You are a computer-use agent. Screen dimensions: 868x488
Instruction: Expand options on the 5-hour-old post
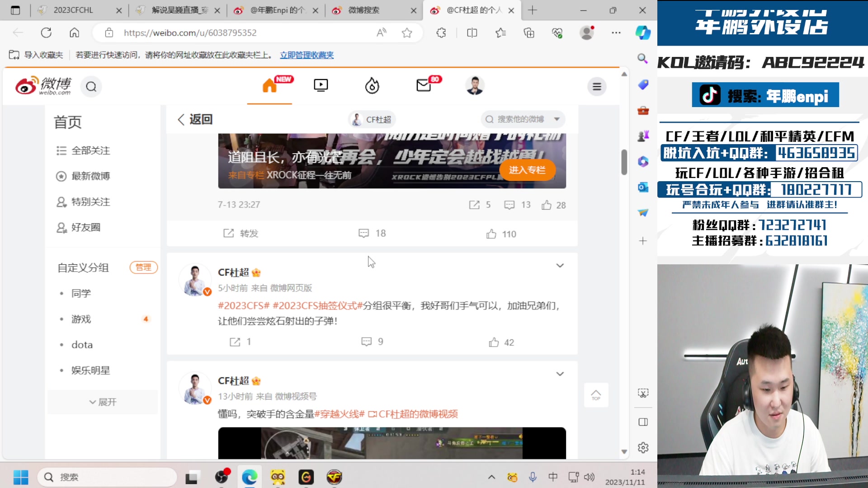tap(560, 266)
